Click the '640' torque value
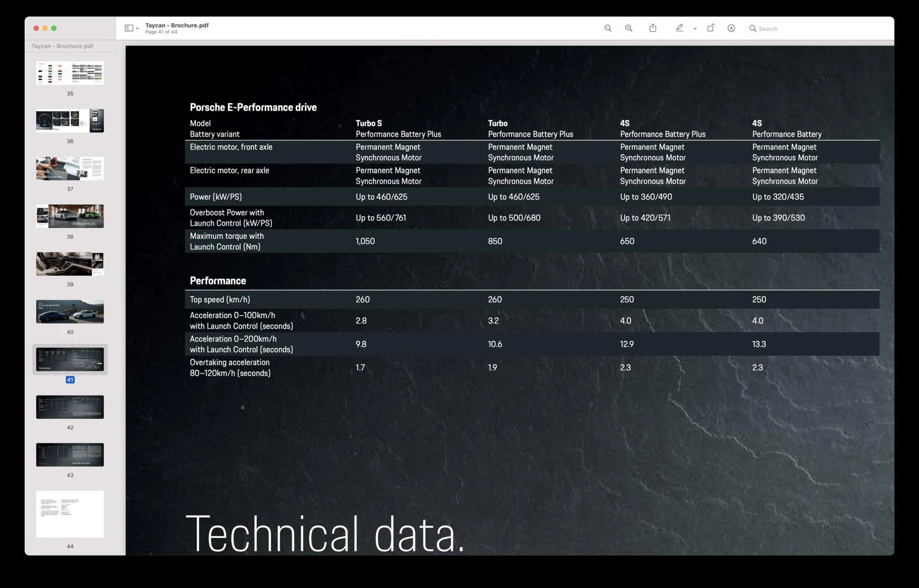Image resolution: width=919 pixels, height=588 pixels. [x=759, y=241]
